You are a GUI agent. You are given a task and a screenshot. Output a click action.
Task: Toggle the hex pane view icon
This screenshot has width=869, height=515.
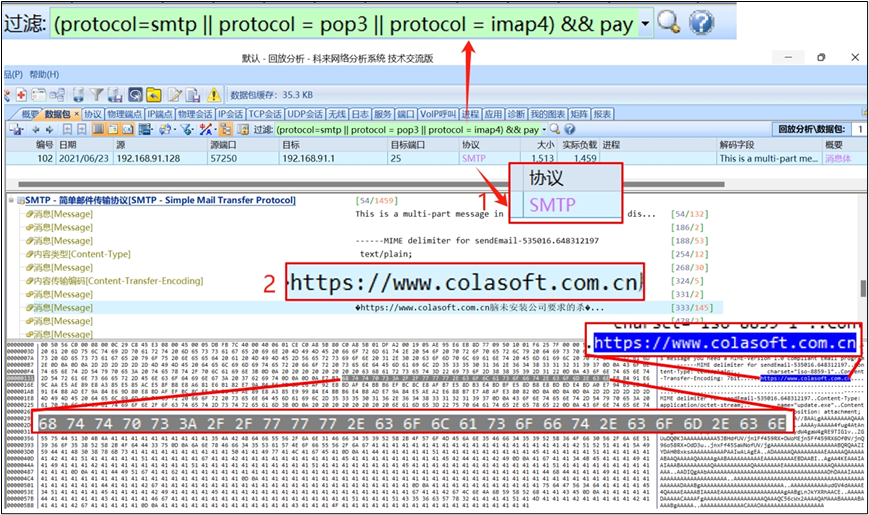[127, 129]
